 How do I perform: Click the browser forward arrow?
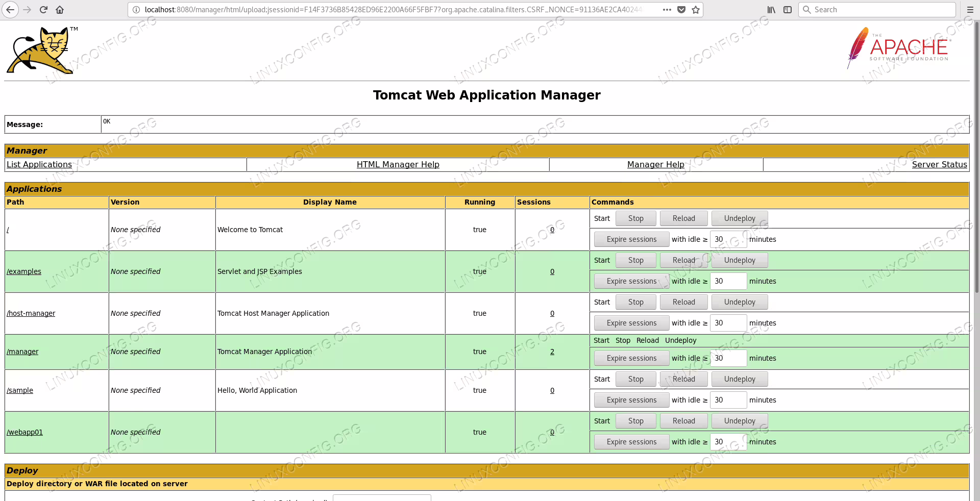[x=27, y=10]
